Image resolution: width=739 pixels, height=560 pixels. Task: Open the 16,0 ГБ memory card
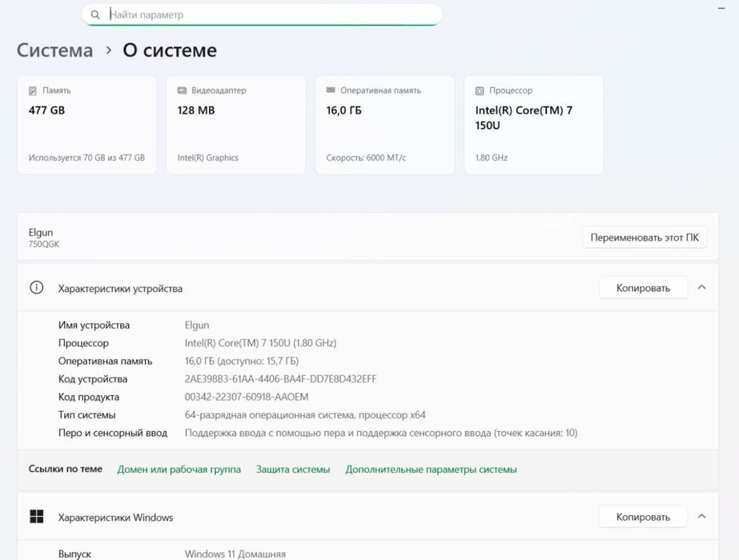click(384, 125)
